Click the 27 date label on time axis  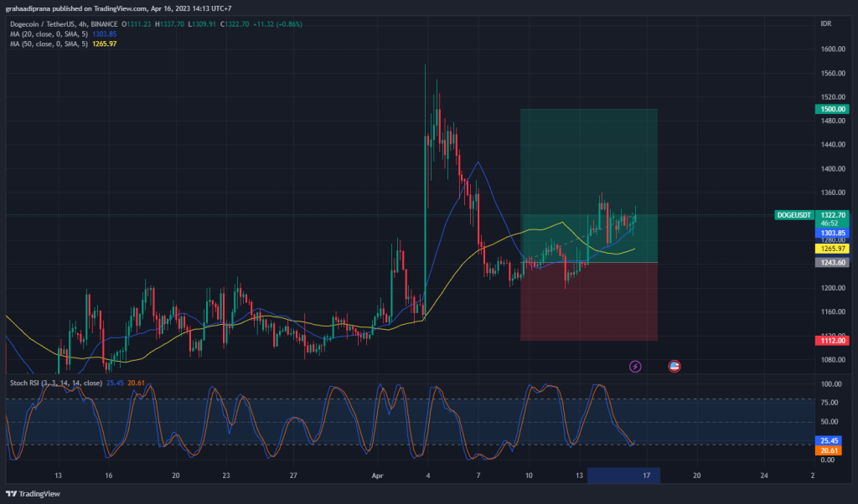pos(293,476)
